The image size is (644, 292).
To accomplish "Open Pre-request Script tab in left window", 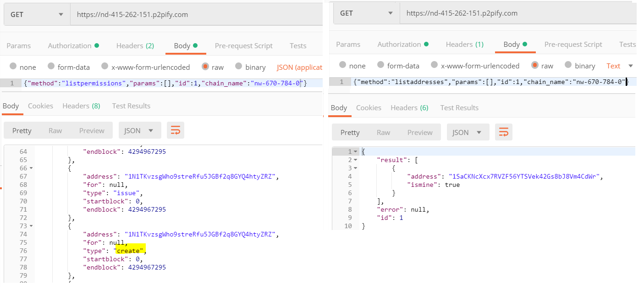I will pos(244,45).
